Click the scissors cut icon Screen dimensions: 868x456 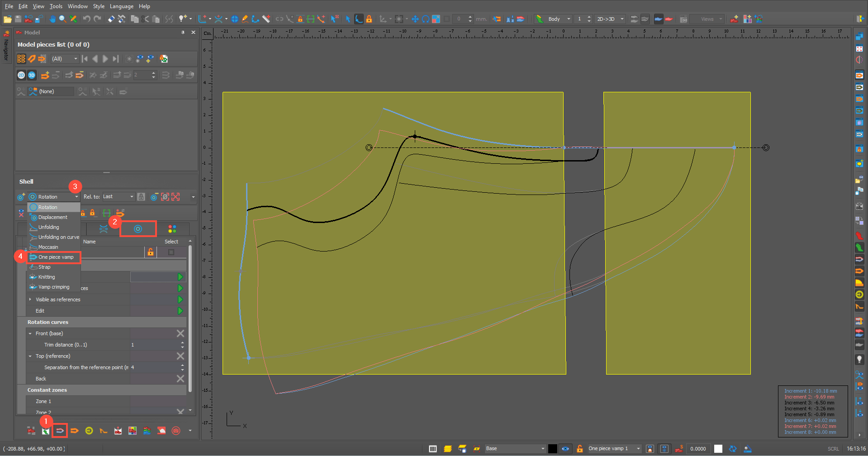click(x=145, y=19)
